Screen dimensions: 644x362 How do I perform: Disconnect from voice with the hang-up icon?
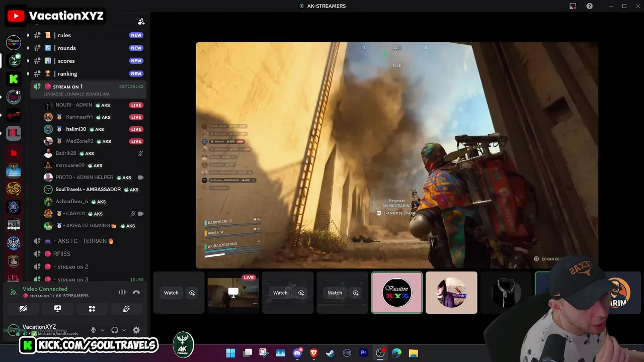pyautogui.click(x=136, y=292)
